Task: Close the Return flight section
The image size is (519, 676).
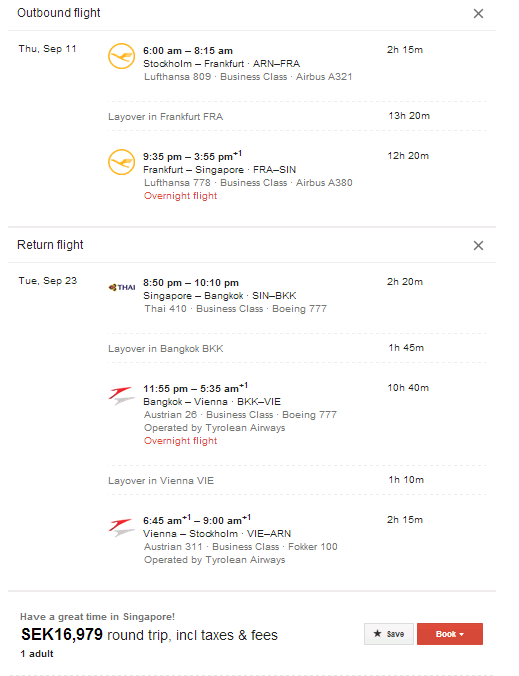Action: [478, 246]
